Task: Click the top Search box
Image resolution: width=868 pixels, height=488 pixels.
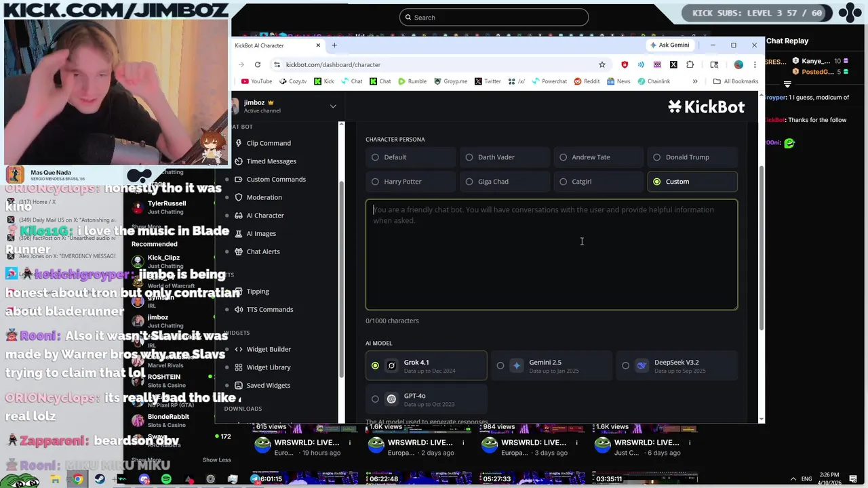Action: tap(494, 18)
